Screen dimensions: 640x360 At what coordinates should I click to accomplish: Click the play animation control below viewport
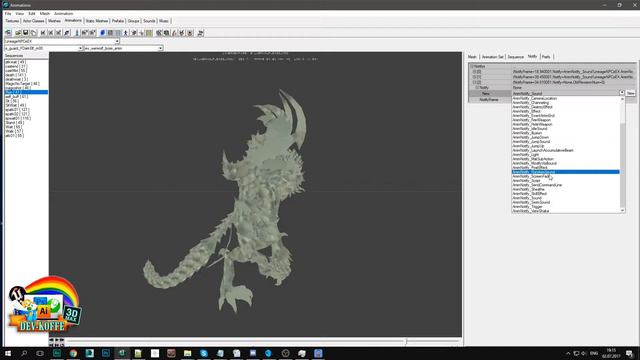tap(57, 340)
